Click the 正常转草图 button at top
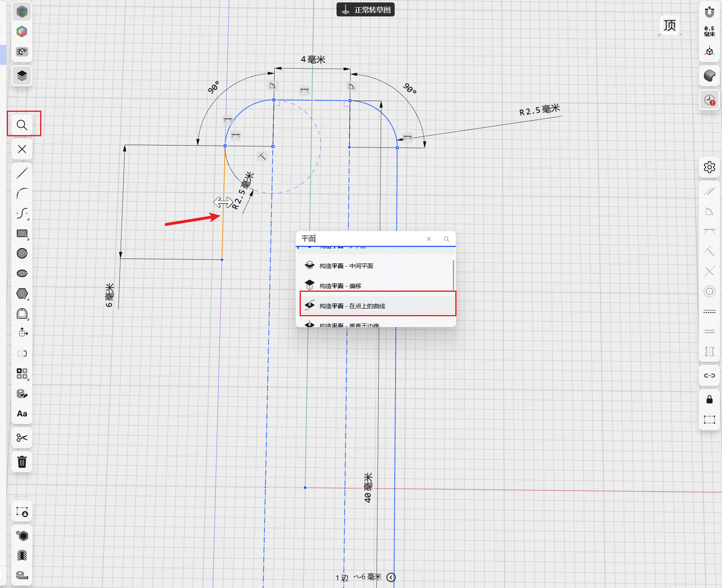This screenshot has width=722, height=588. (x=365, y=10)
